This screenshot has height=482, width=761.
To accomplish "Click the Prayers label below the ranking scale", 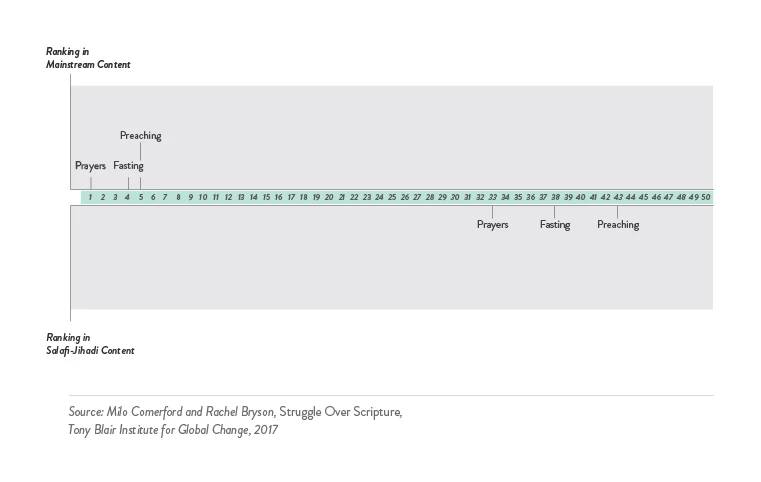I will 492,225.
